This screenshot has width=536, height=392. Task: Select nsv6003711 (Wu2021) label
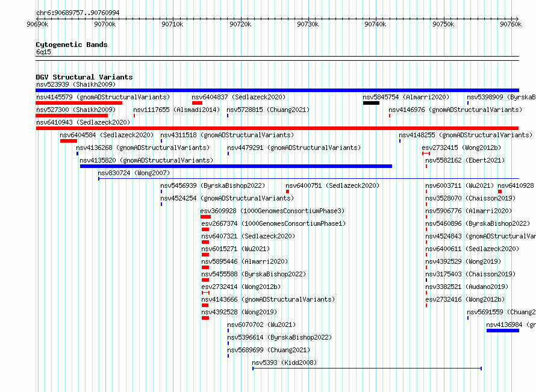(x=460, y=185)
